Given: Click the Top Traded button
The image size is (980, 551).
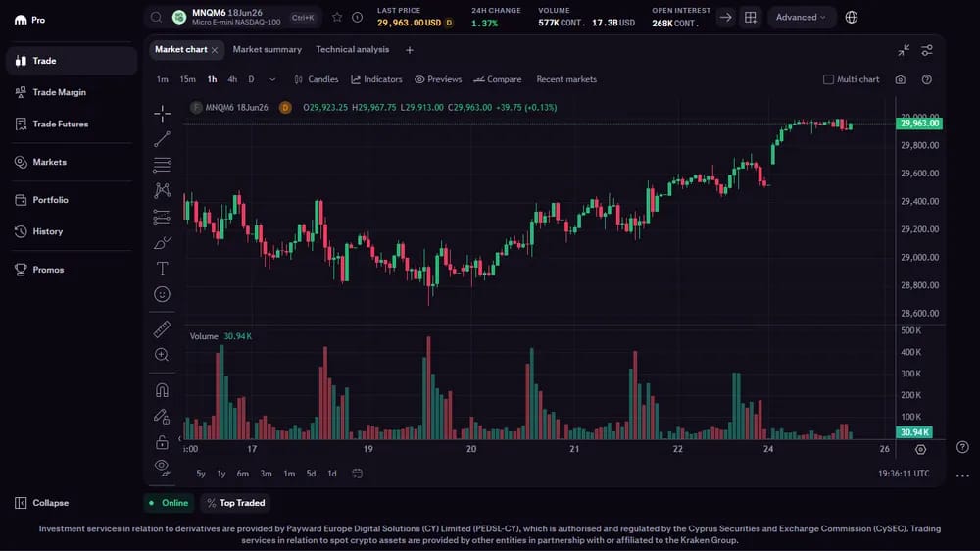Looking at the screenshot, I should (x=235, y=503).
